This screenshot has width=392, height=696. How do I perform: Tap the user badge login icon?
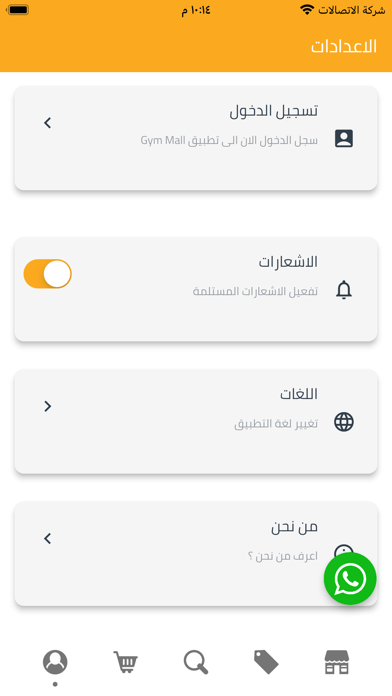click(x=344, y=139)
